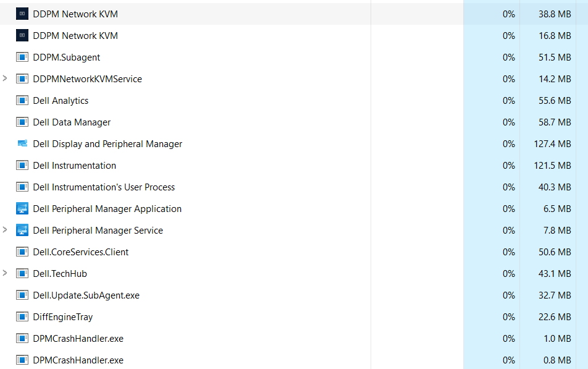
Task: Click the Dell Peripheral Manager Application icon
Action: click(x=22, y=208)
